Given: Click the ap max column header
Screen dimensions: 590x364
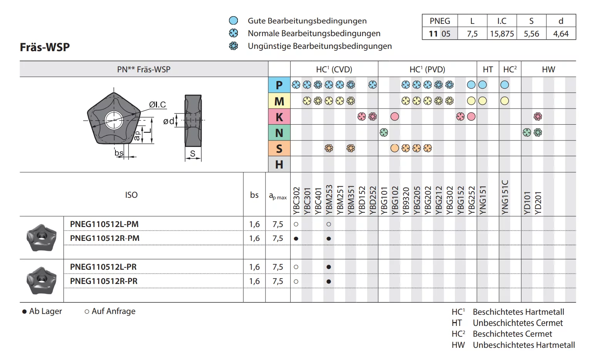Looking at the screenshot, I should [277, 196].
